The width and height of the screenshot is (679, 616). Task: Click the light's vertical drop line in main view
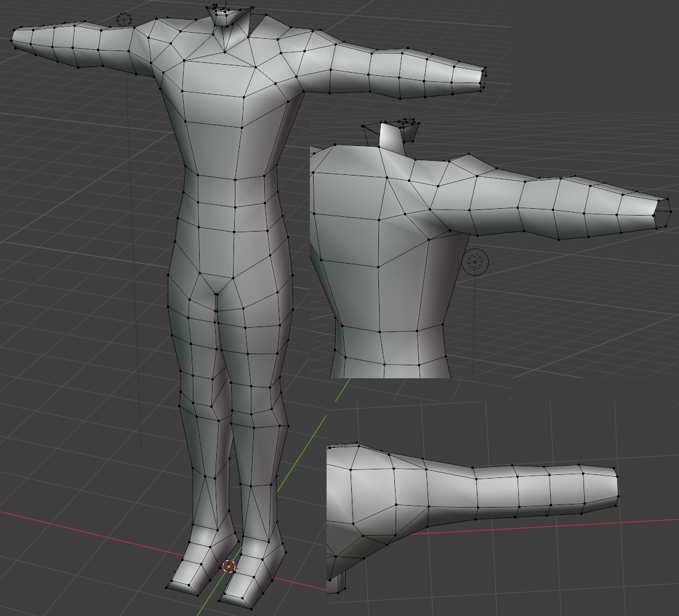[134, 260]
